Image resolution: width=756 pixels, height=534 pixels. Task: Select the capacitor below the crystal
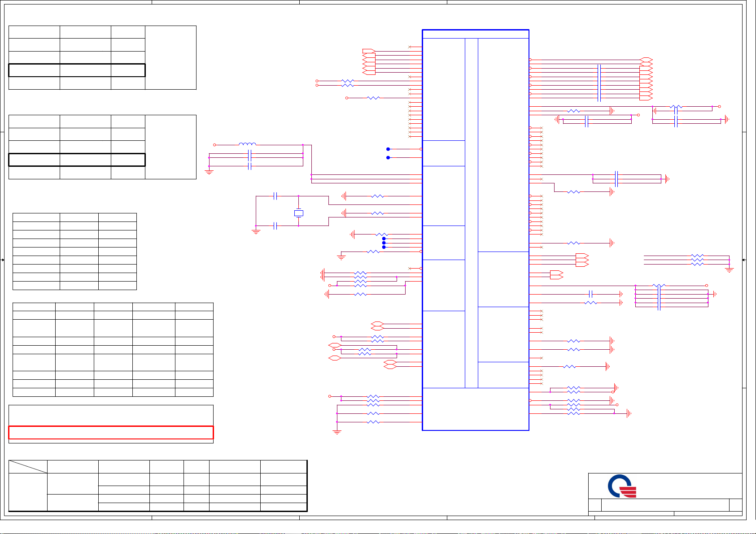pos(275,226)
